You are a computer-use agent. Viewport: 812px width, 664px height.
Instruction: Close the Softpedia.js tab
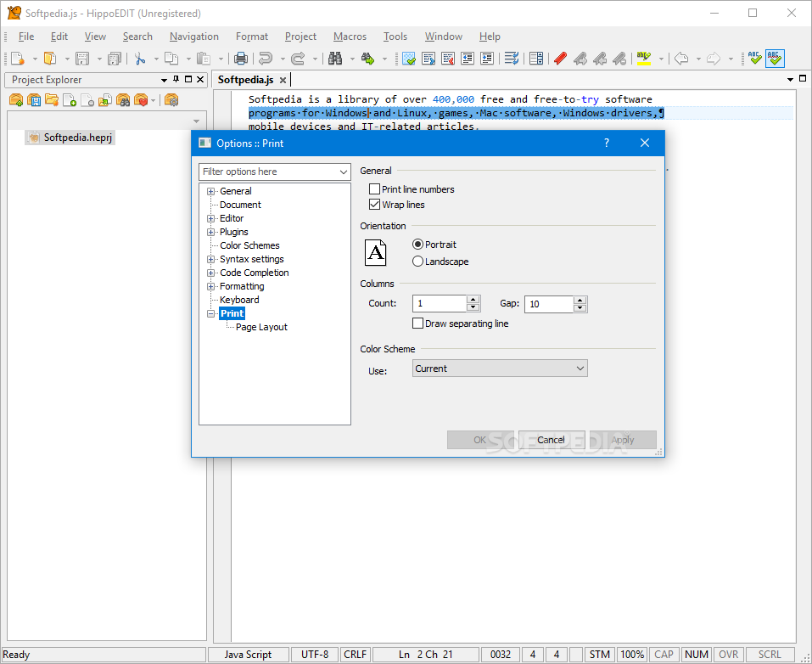point(283,80)
